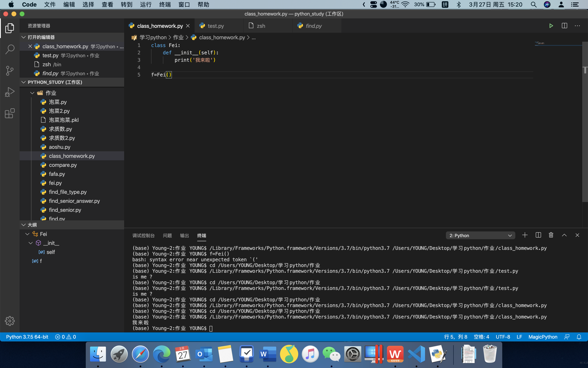588x368 pixels.
Task: Collapse __init__ method in outline
Action: (x=31, y=243)
